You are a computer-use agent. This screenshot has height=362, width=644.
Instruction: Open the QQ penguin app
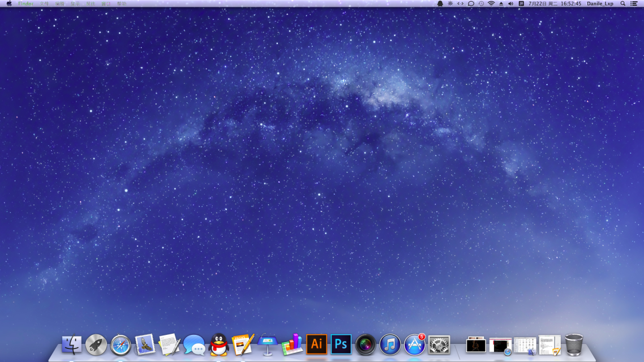tap(218, 344)
